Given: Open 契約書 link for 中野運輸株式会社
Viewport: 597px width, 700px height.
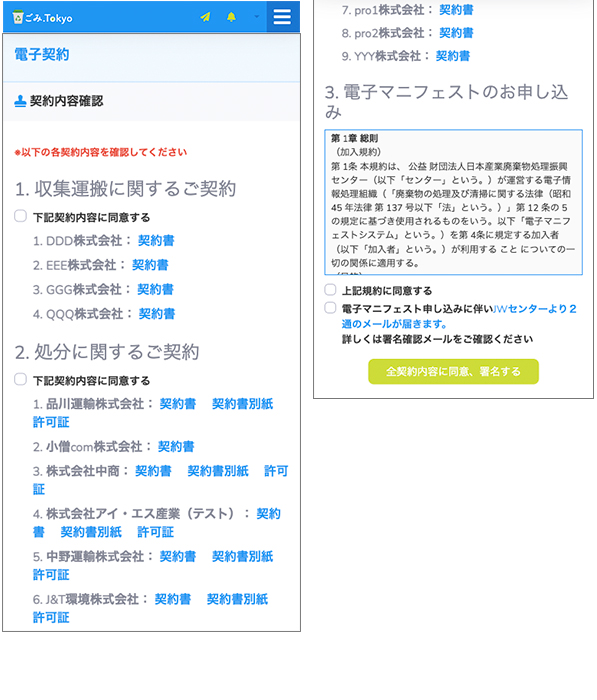Looking at the screenshot, I should (x=178, y=557).
